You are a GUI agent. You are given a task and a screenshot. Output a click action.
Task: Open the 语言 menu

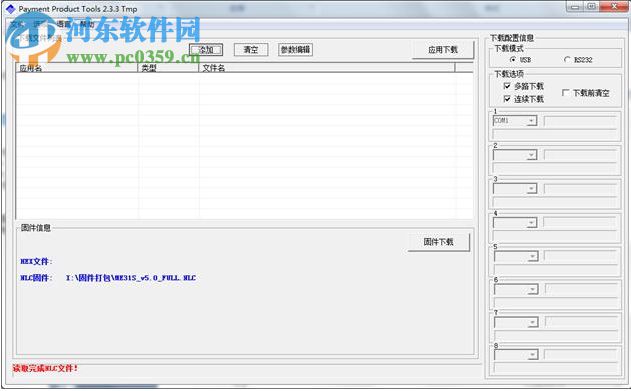63,24
